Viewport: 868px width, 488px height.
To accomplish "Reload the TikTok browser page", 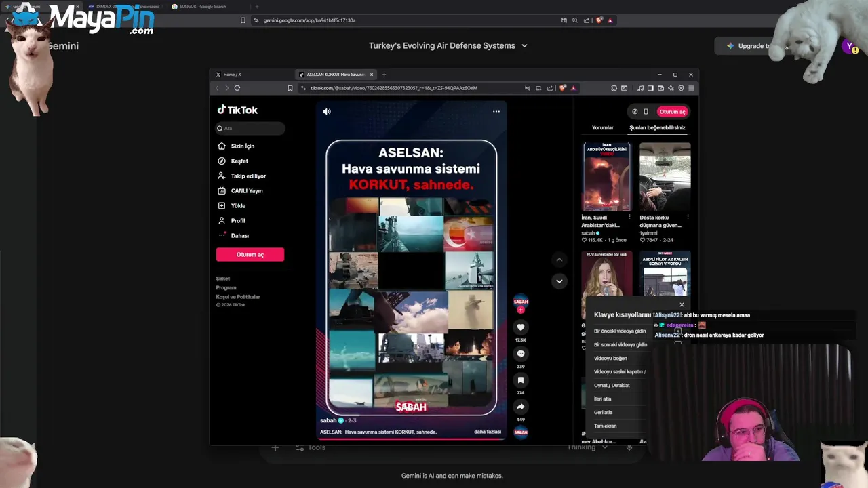I will point(237,88).
